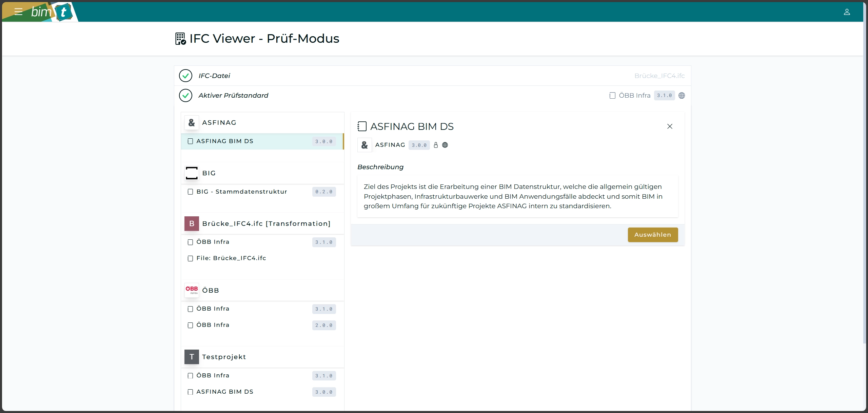Click the bimt logo

(51, 12)
